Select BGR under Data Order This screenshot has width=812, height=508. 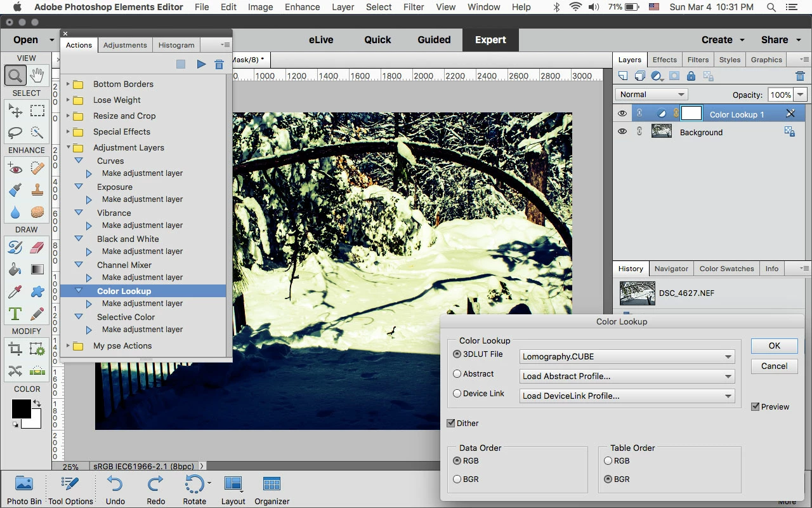pyautogui.click(x=457, y=479)
